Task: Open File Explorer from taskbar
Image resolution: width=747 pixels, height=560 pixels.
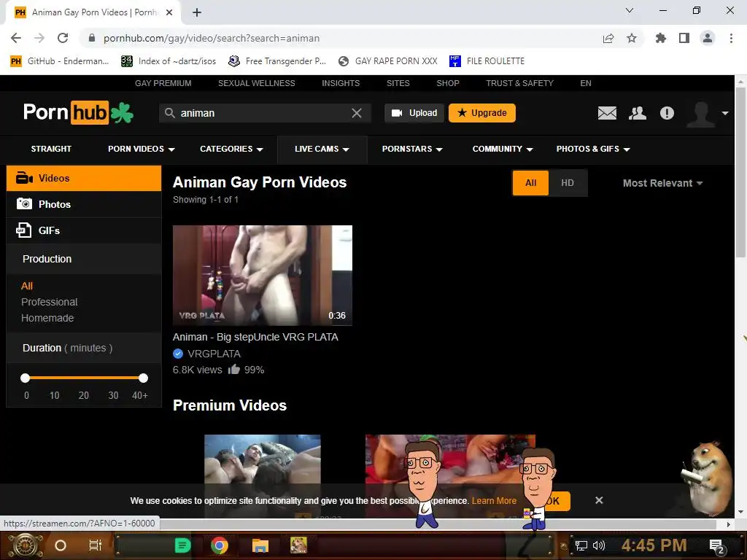Action: click(x=260, y=545)
